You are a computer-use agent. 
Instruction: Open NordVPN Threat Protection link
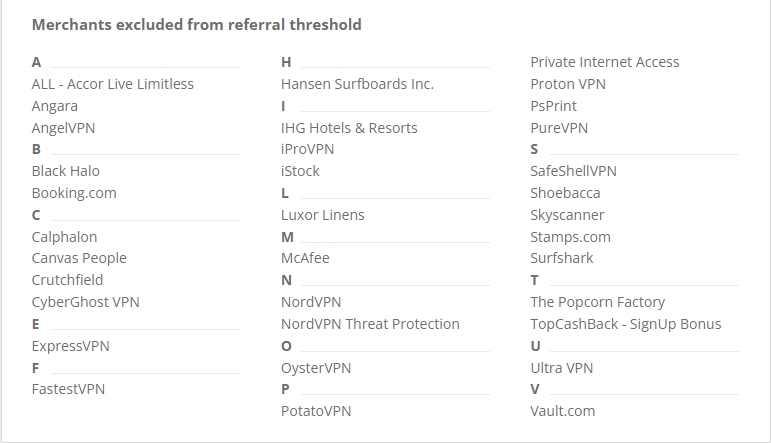(370, 324)
